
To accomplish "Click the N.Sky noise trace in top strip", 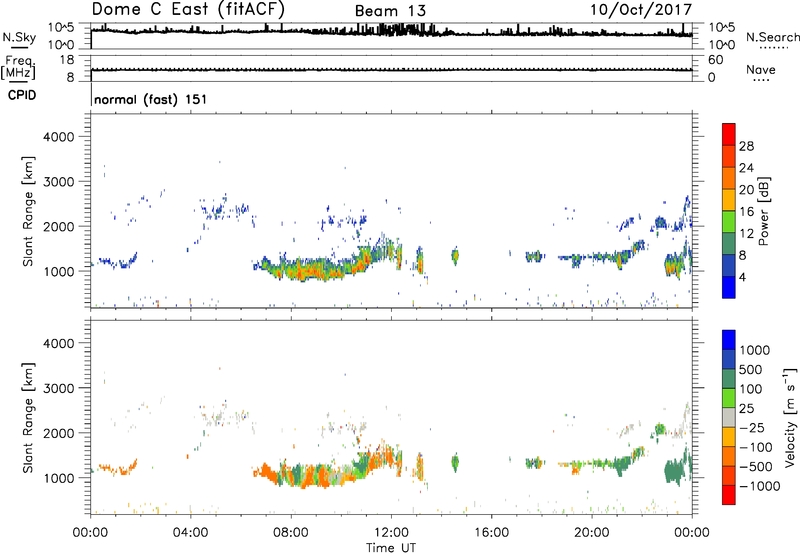I will (391, 32).
